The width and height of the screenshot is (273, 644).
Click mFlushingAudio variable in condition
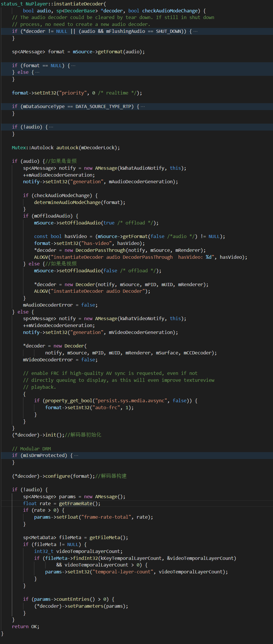pyautogui.click(x=126, y=31)
